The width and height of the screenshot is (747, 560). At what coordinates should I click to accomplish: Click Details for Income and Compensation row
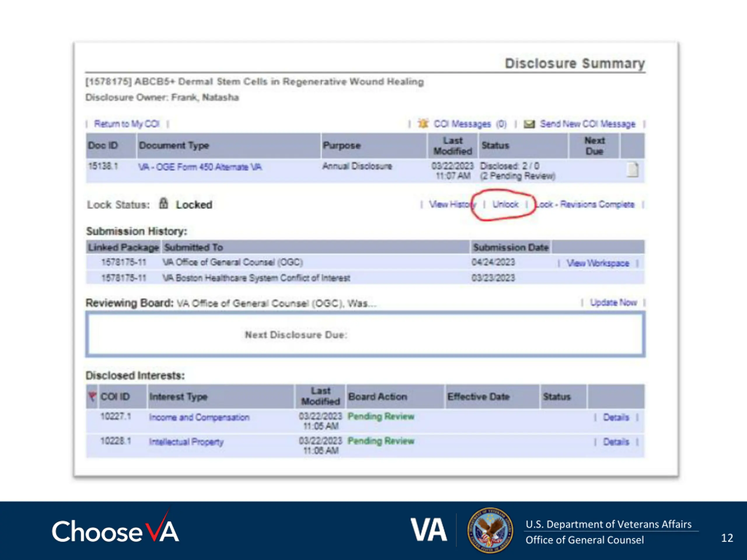(x=616, y=418)
